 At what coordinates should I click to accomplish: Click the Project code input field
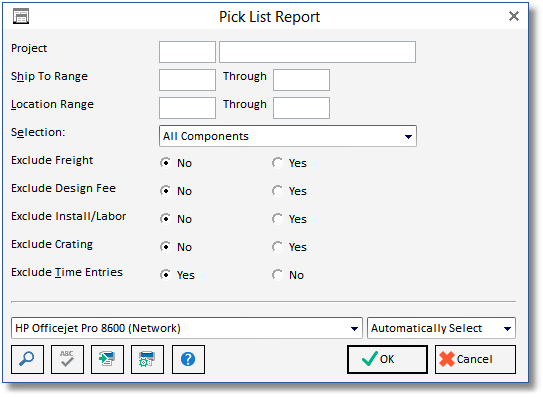coord(187,52)
